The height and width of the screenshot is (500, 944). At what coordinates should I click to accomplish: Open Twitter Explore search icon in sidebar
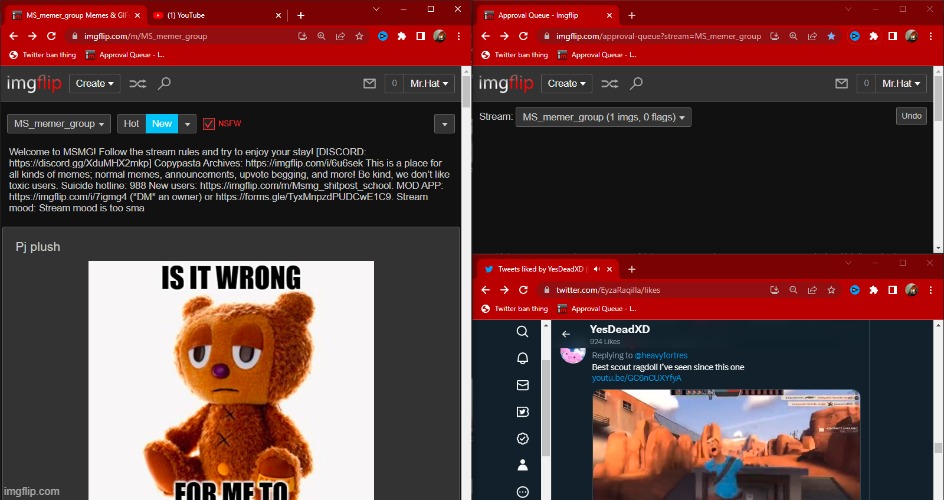tap(523, 332)
